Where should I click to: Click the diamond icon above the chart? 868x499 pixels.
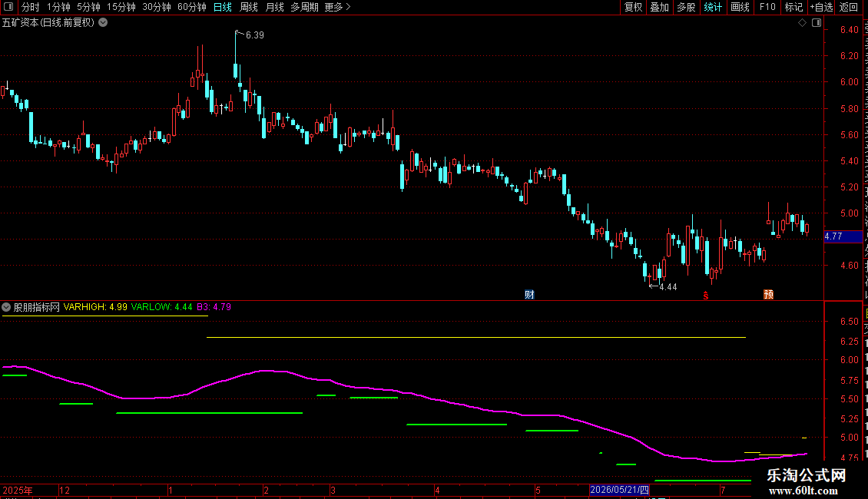pos(802,23)
